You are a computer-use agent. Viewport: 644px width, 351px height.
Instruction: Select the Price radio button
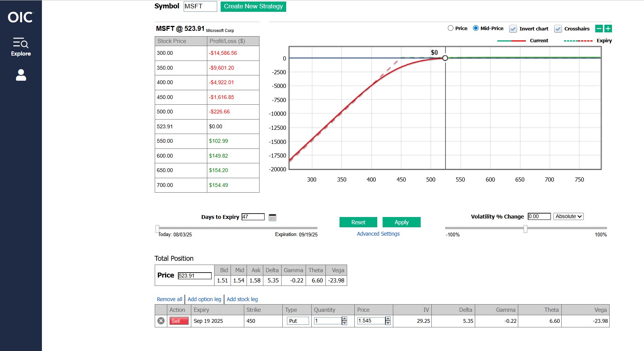click(x=450, y=28)
